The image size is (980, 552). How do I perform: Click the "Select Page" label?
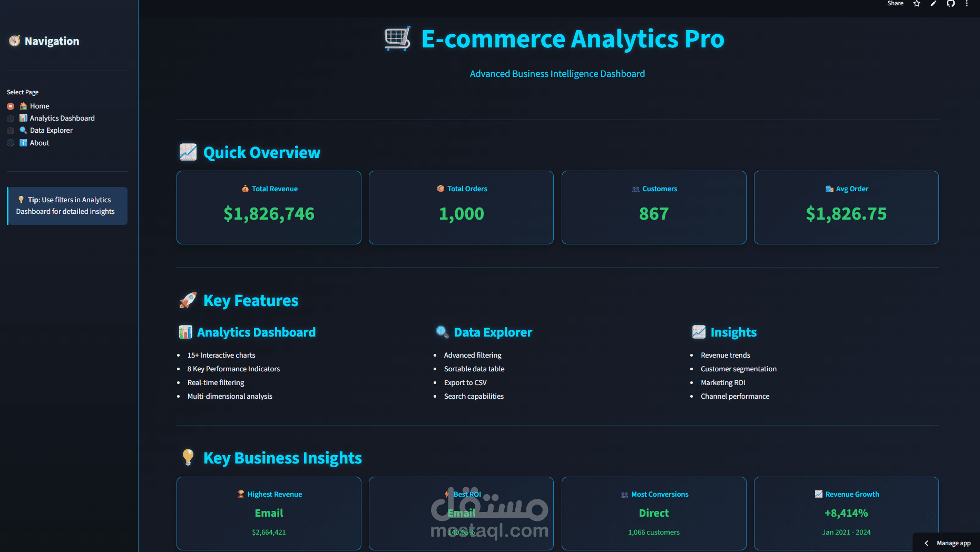pyautogui.click(x=23, y=92)
